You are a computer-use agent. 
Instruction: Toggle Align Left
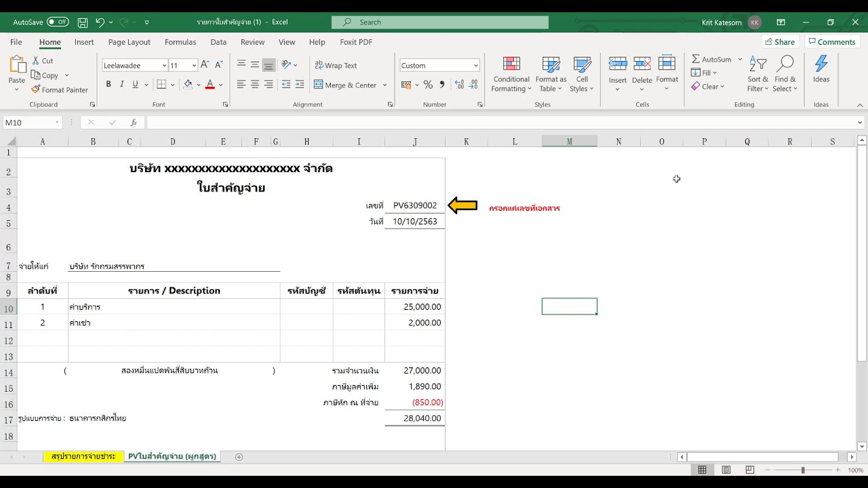coord(241,85)
